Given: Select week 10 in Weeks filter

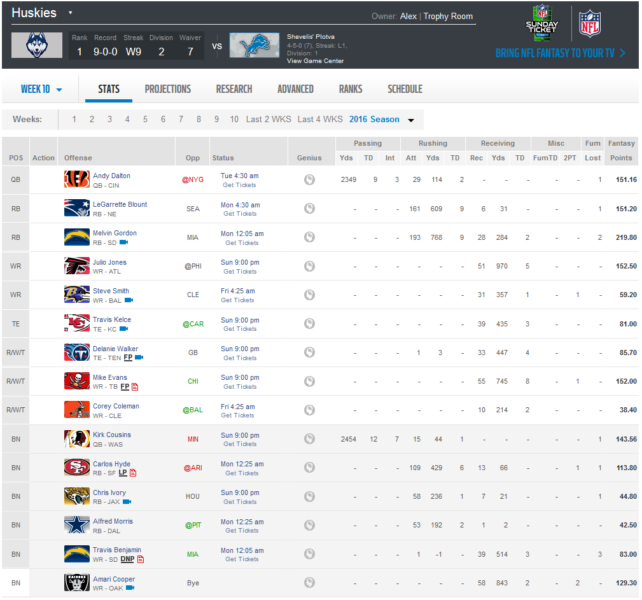Looking at the screenshot, I should tap(234, 119).
